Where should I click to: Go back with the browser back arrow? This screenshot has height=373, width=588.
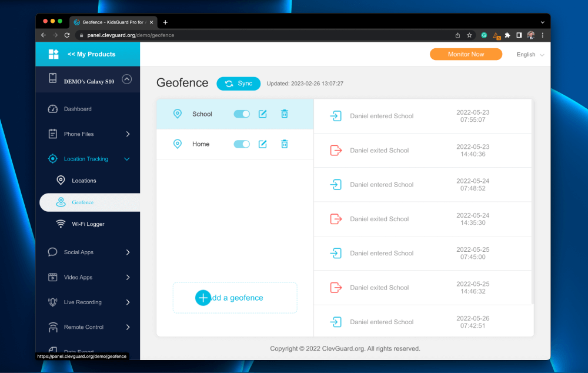pos(44,35)
